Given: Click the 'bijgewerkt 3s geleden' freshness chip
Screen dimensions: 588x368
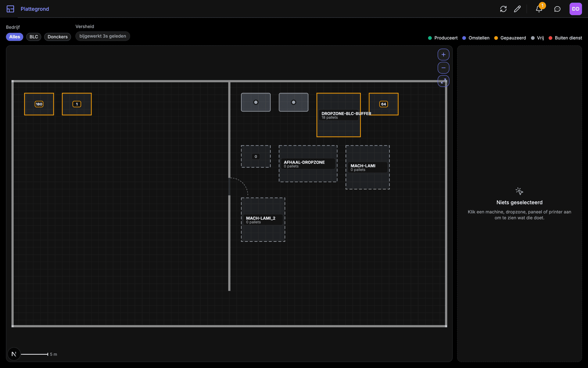Looking at the screenshot, I should click(x=103, y=36).
